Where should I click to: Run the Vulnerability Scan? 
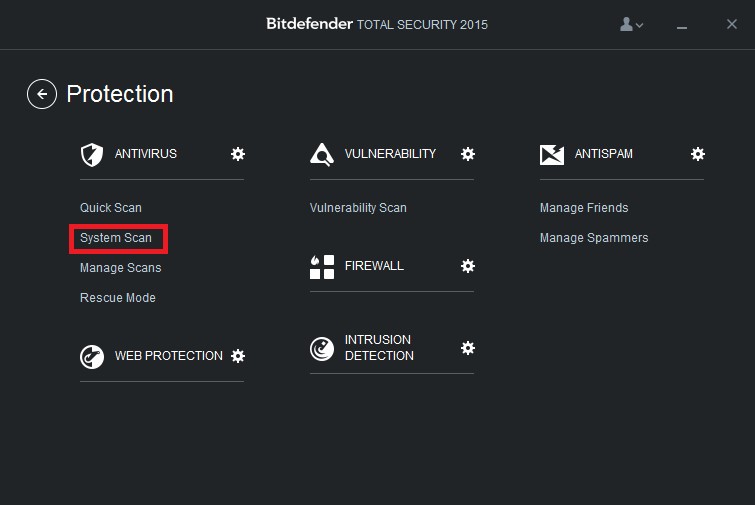pos(358,207)
